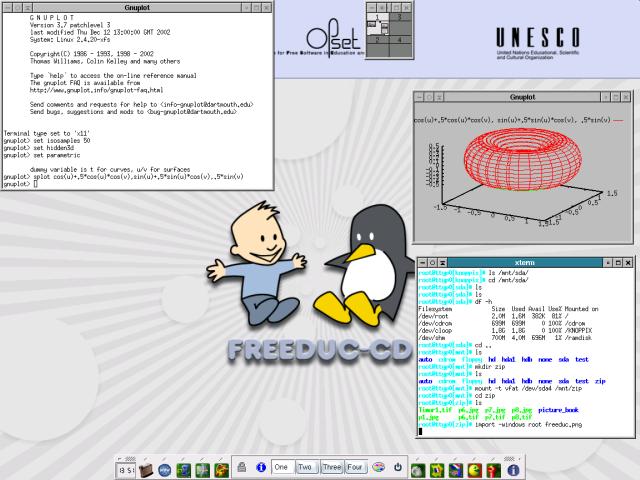This screenshot has width=640, height=480.
Task: Open the grey globe on green launcher
Action: (x=418, y=470)
